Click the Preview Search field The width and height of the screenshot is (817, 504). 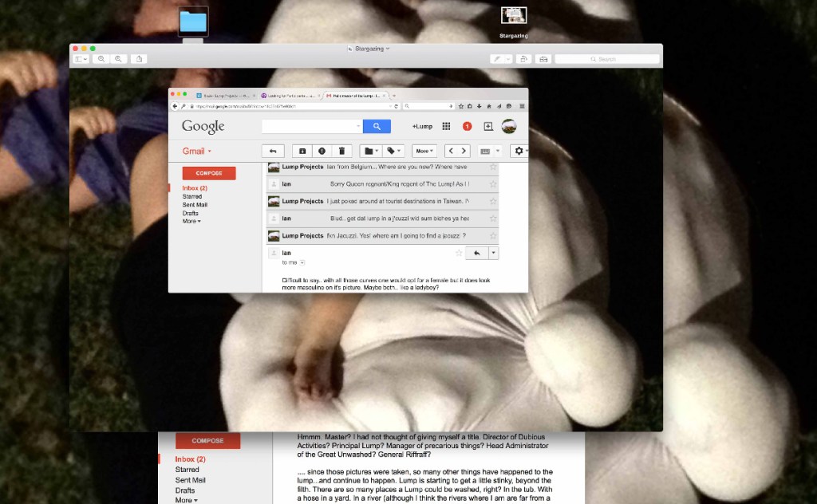(607, 59)
